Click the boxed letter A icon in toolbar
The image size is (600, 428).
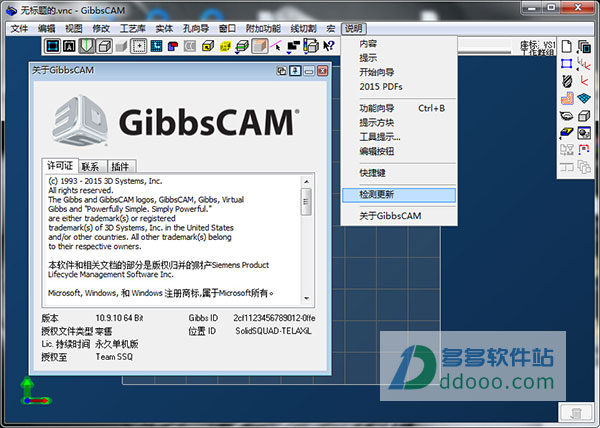[x=69, y=46]
